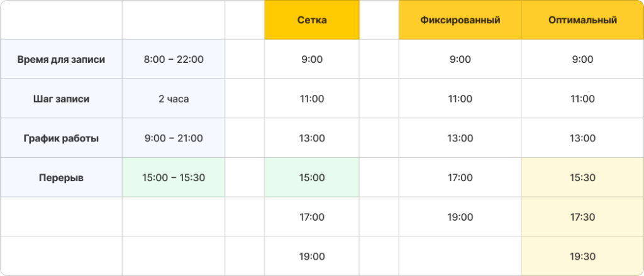Image resolution: width=644 pixels, height=276 pixels.
Task: Click the Время для записи row label
Action: (61, 60)
